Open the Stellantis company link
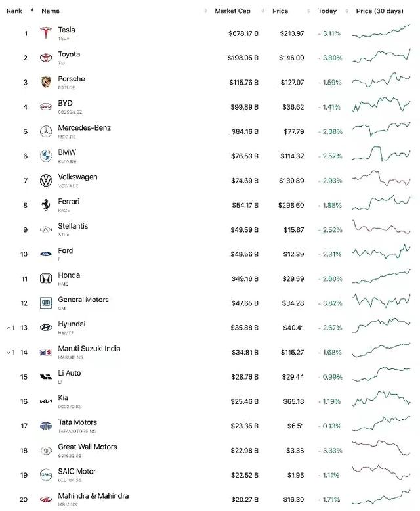 click(73, 226)
